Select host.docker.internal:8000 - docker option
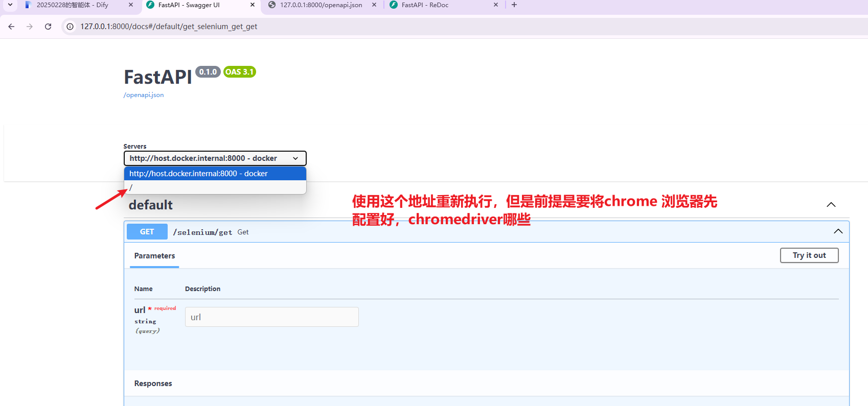The width and height of the screenshot is (868, 406). coord(215,174)
